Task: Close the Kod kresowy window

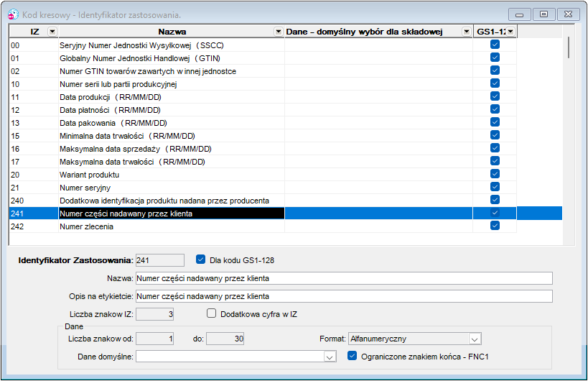Action: coord(568,14)
